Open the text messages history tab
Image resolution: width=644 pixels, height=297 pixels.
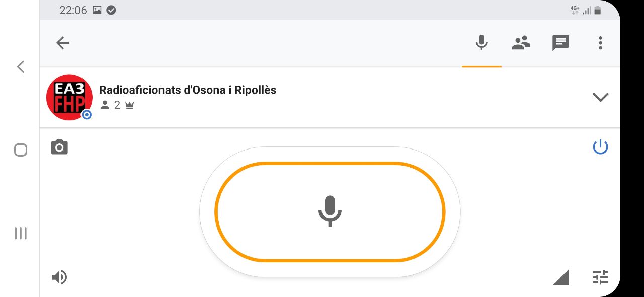pyautogui.click(x=560, y=43)
